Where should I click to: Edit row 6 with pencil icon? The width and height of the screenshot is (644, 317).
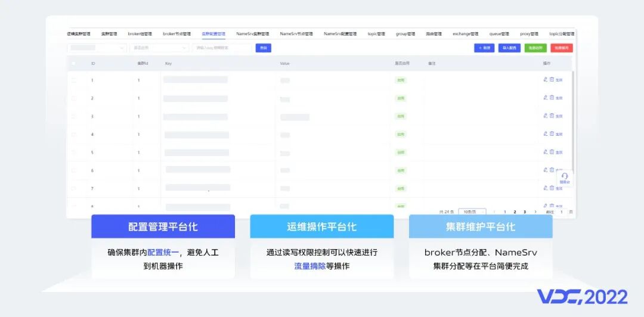[x=546, y=170]
